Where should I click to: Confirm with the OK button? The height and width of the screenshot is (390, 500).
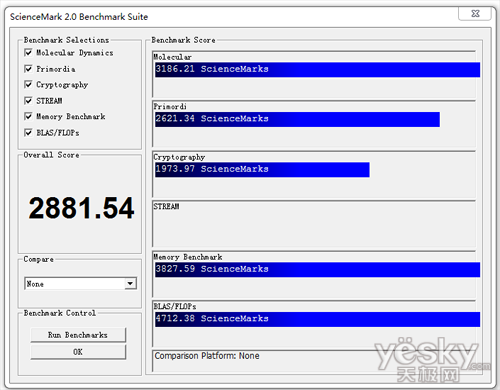click(x=78, y=352)
